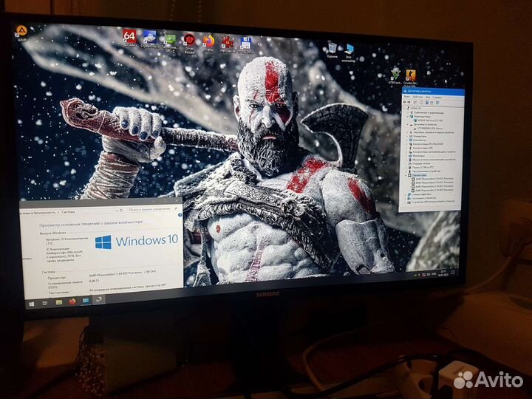This screenshot has height=399, width=532.
Task: Expand the Monitors category
Action: tap(407, 156)
